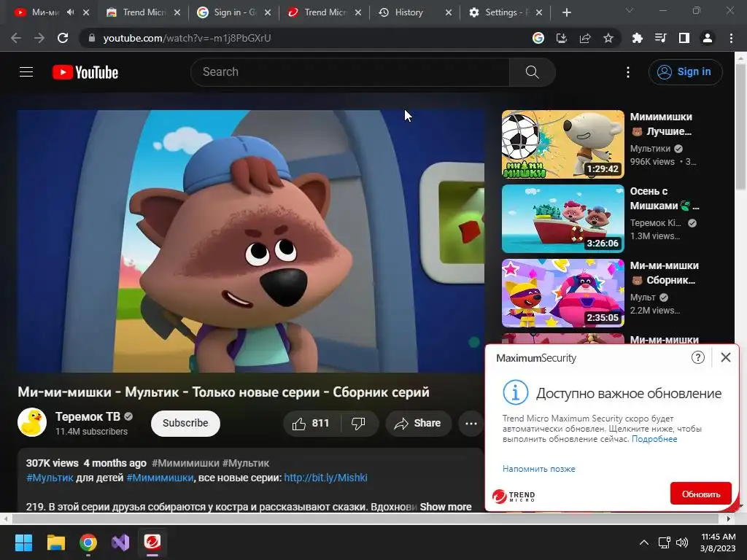Click the video player

[x=251, y=241]
